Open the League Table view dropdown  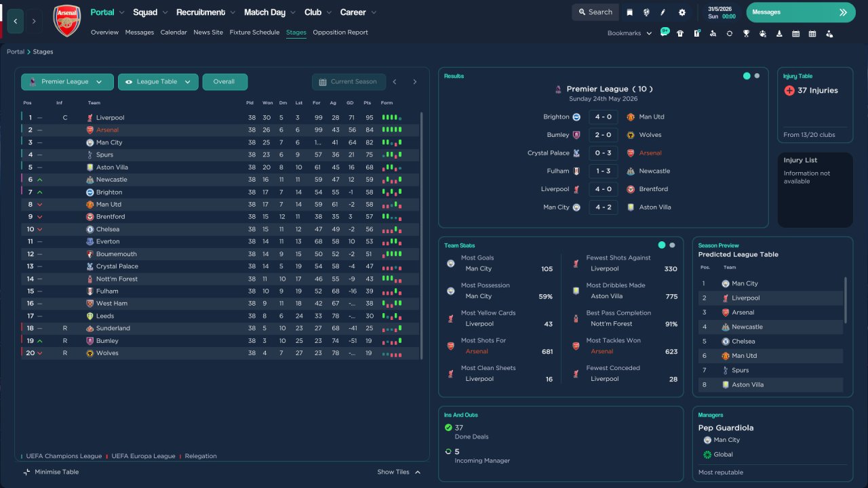(x=158, y=82)
